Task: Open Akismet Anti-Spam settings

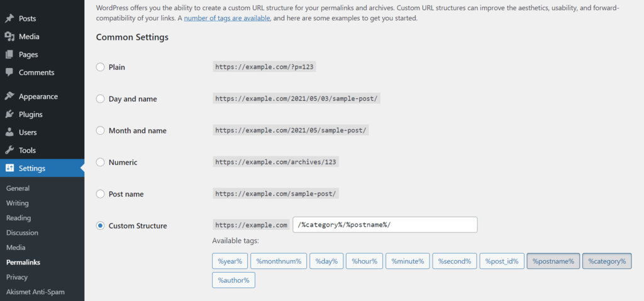Action: (35, 292)
